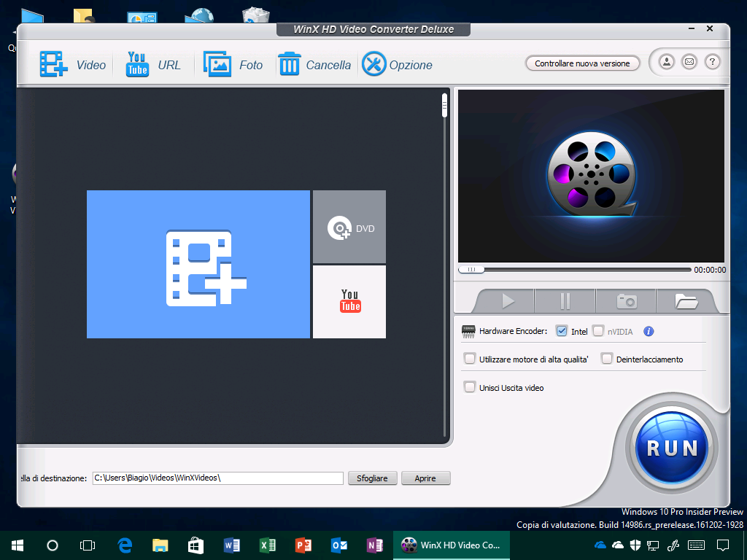Click the large blue add video tile
Viewport: 747px width, 560px height.
pos(198,264)
